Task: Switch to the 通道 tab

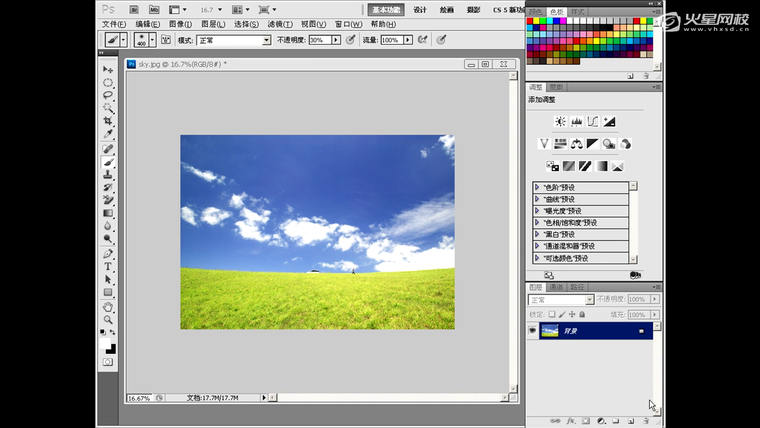Action: point(557,287)
